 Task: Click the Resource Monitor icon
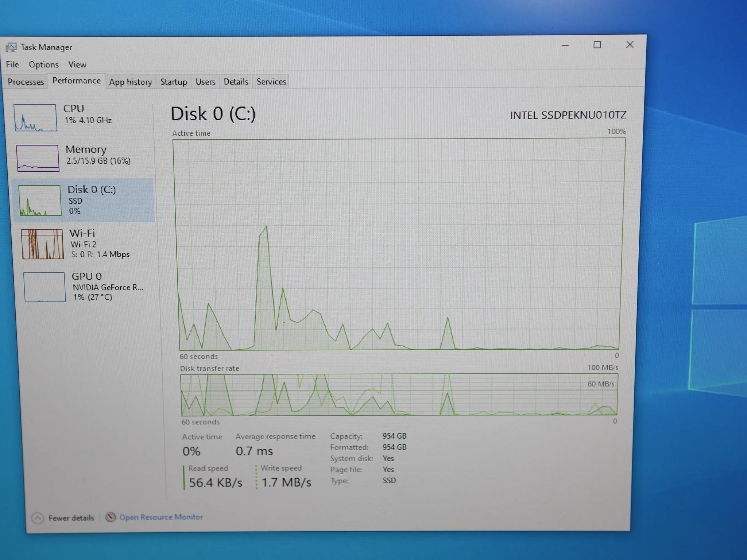111,517
